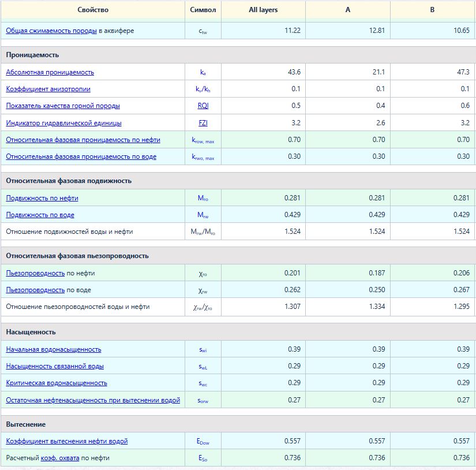Image resolution: width=476 pixels, height=470 pixels.
Task: Open Коэффициент вытеснения нефти водой link
Action: click(x=67, y=441)
